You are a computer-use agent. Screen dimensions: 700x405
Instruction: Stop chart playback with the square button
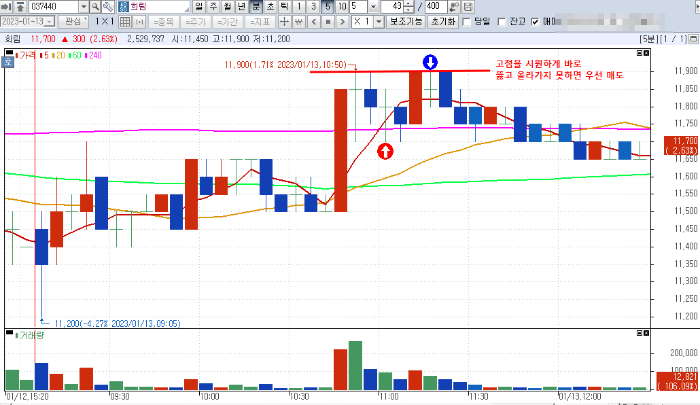[328, 21]
